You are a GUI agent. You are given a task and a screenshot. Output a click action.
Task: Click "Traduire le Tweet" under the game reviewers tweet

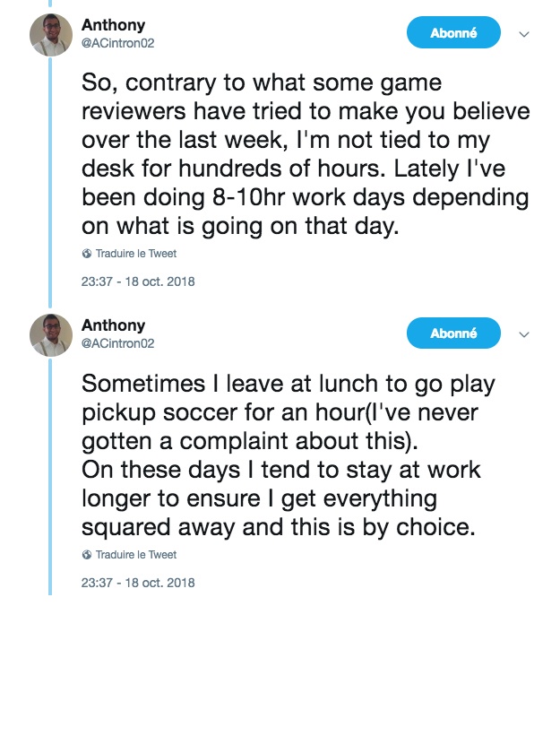pos(136,254)
